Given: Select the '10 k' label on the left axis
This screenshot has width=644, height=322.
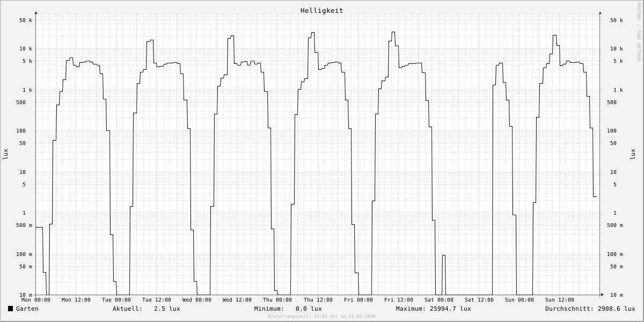Looking at the screenshot, I should pyautogui.click(x=26, y=49).
